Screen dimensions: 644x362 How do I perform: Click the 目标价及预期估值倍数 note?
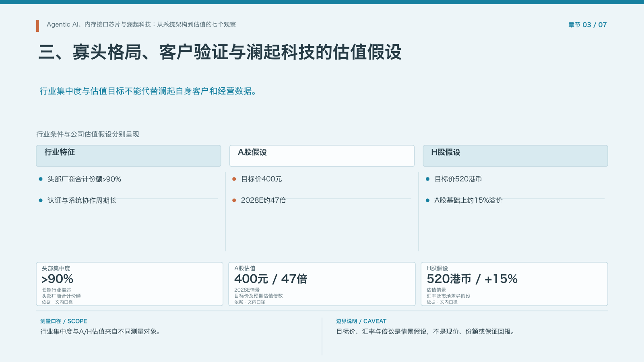[x=258, y=296]
